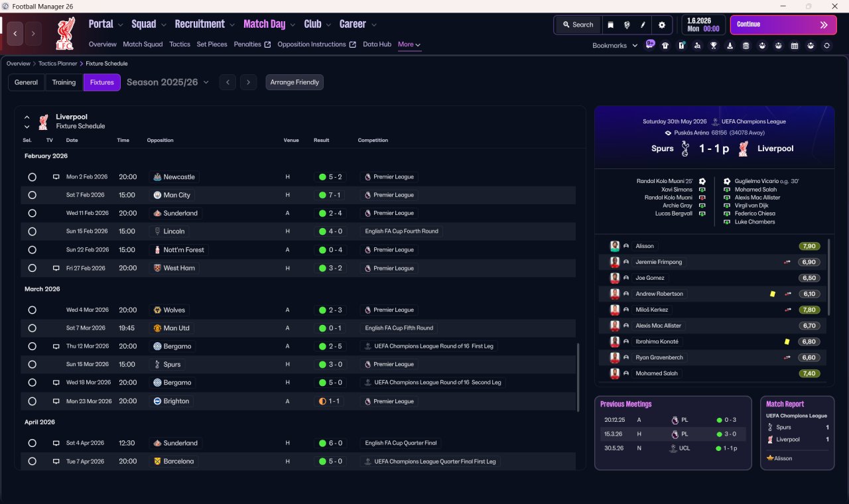Open the trophy bookmark icon
The image size is (849, 504).
tap(714, 46)
